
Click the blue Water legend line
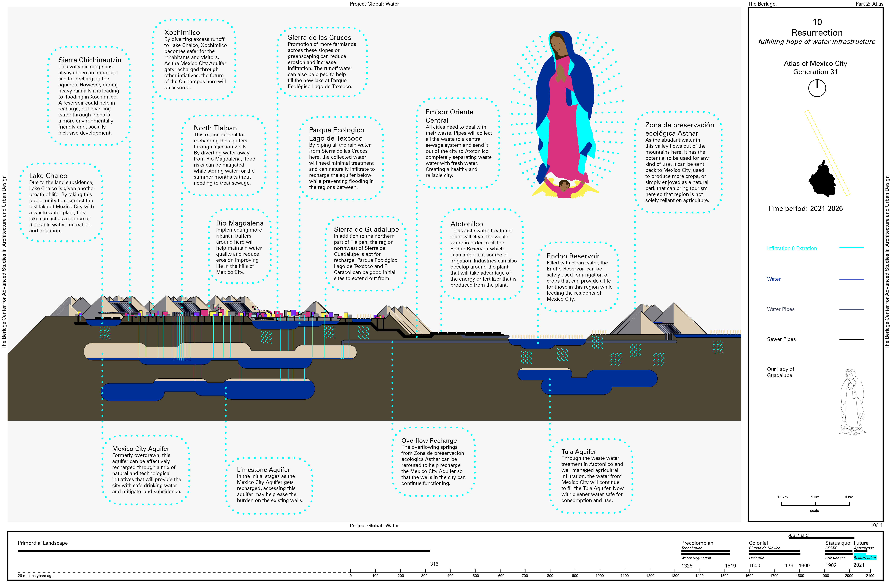point(851,279)
